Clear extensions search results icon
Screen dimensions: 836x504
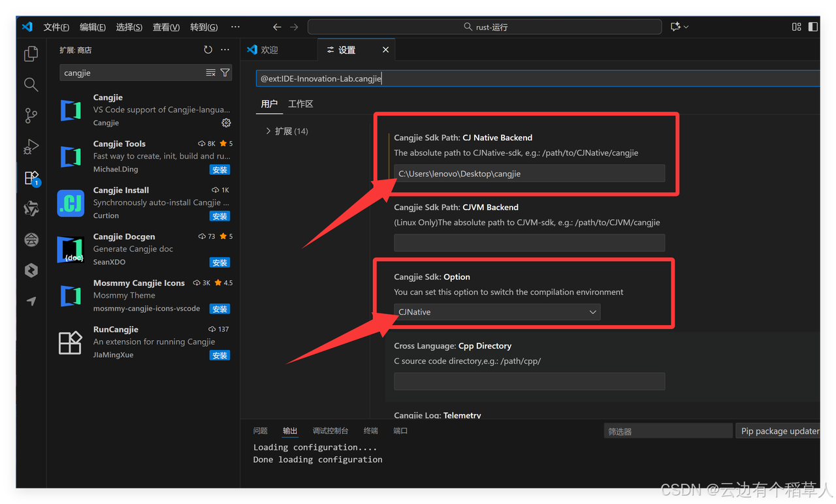coord(210,72)
